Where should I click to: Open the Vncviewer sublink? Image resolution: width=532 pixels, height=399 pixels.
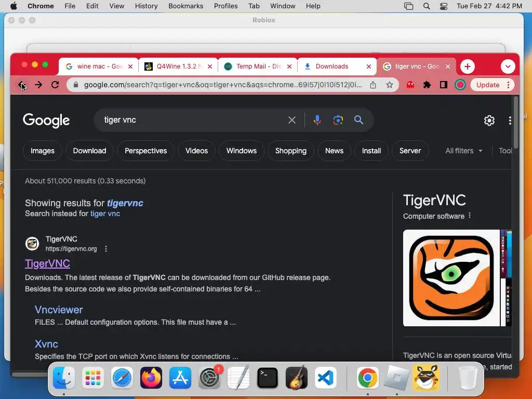point(59,310)
